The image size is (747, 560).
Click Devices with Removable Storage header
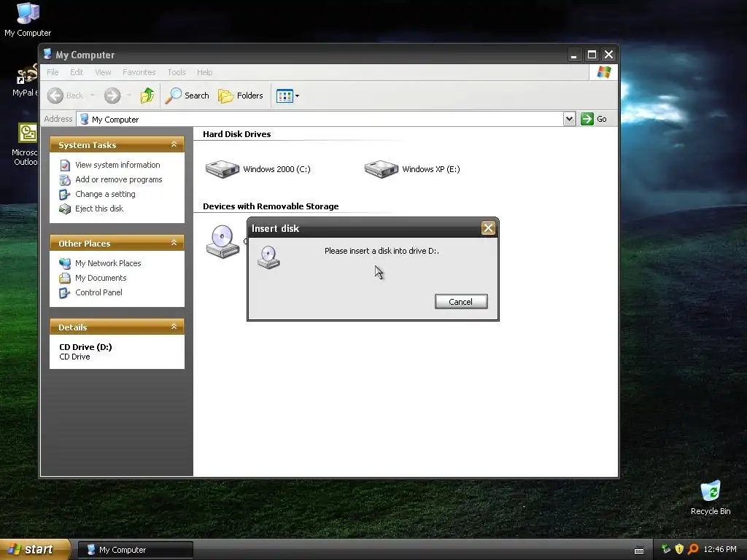click(x=271, y=206)
